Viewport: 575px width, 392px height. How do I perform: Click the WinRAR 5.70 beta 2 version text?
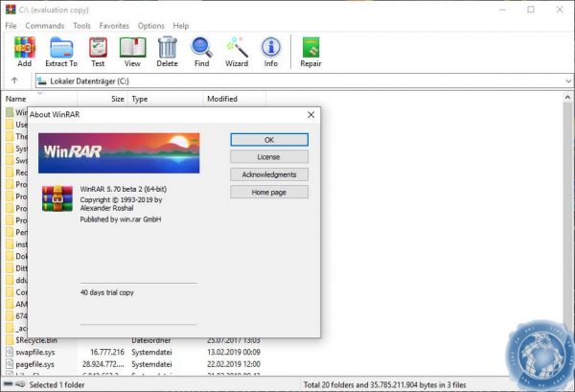pyautogui.click(x=124, y=189)
